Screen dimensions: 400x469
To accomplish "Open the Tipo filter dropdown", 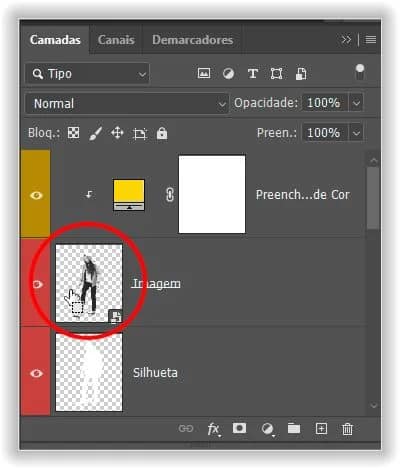I will pyautogui.click(x=87, y=74).
